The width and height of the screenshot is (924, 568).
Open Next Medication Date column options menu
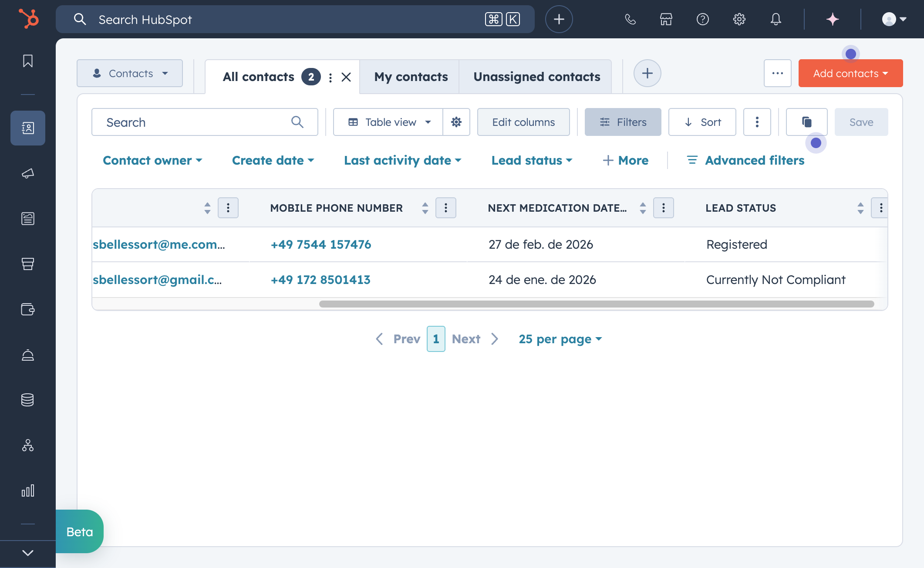[664, 208]
